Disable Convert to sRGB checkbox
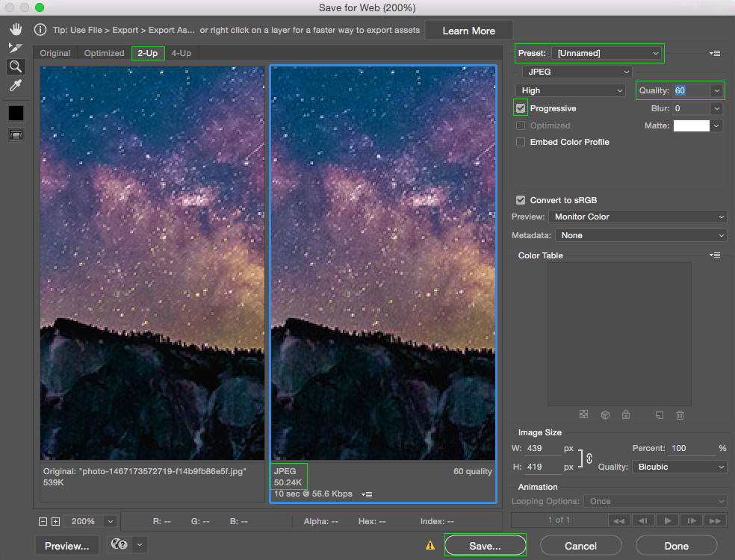This screenshot has width=735, height=560. 521,200
